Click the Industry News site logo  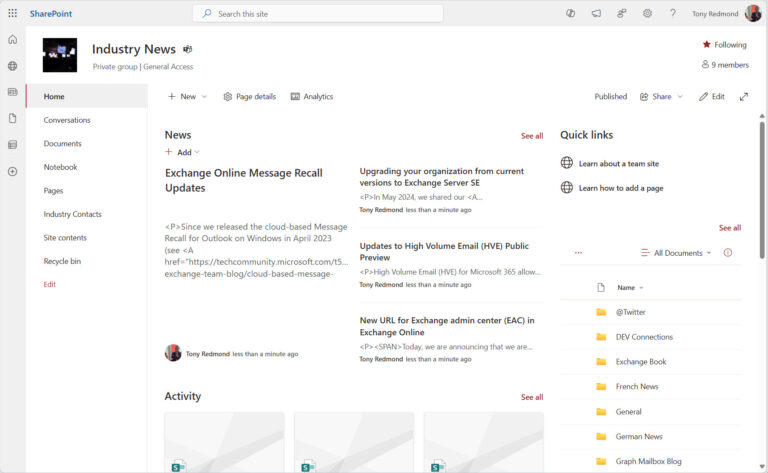(60, 55)
